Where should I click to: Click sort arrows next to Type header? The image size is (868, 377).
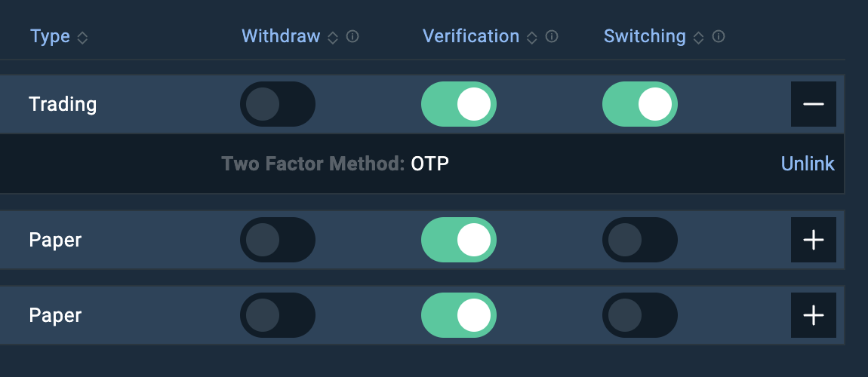click(x=82, y=38)
